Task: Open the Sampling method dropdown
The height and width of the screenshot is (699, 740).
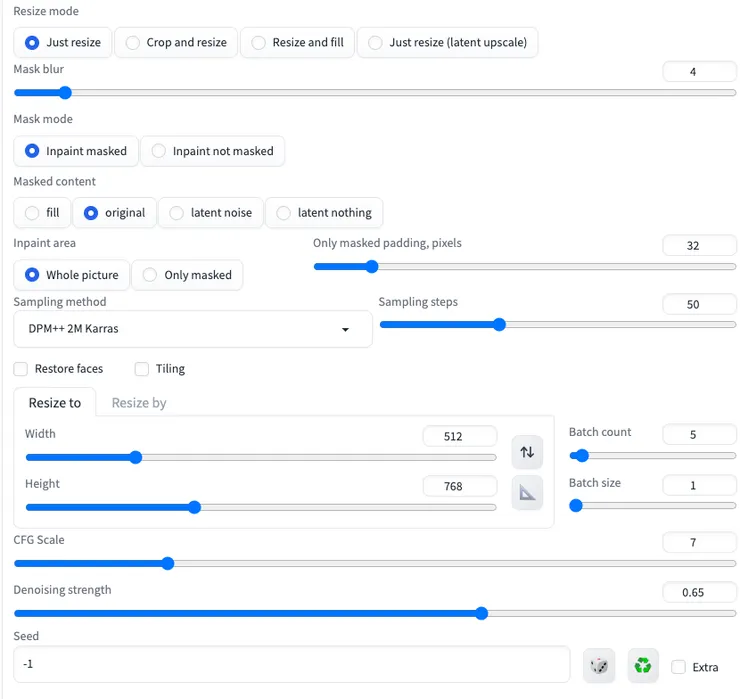Action: pyautogui.click(x=192, y=329)
